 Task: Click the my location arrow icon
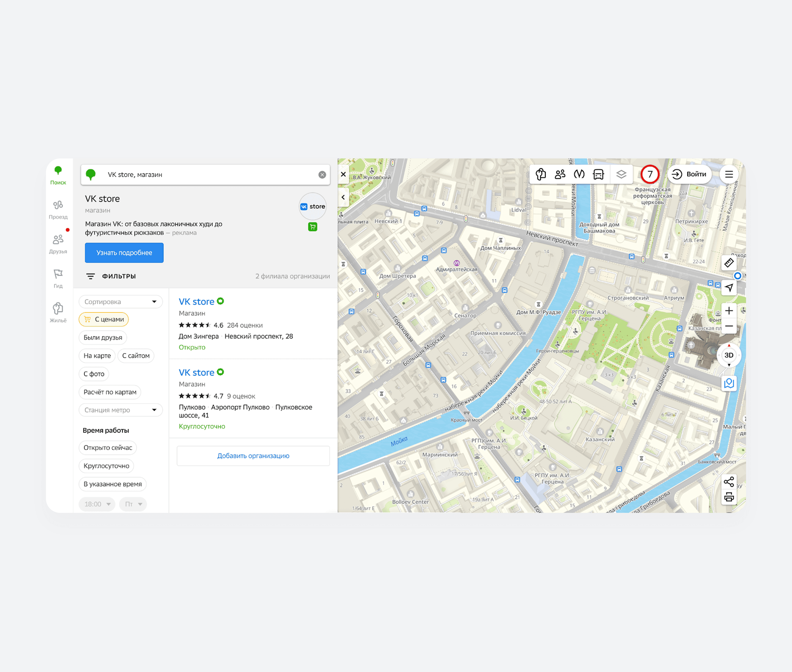pyautogui.click(x=728, y=288)
